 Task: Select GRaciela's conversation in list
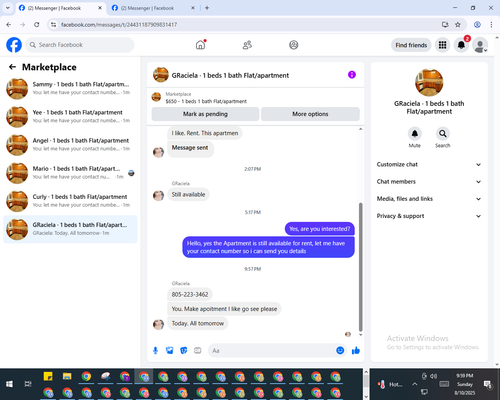(x=70, y=229)
